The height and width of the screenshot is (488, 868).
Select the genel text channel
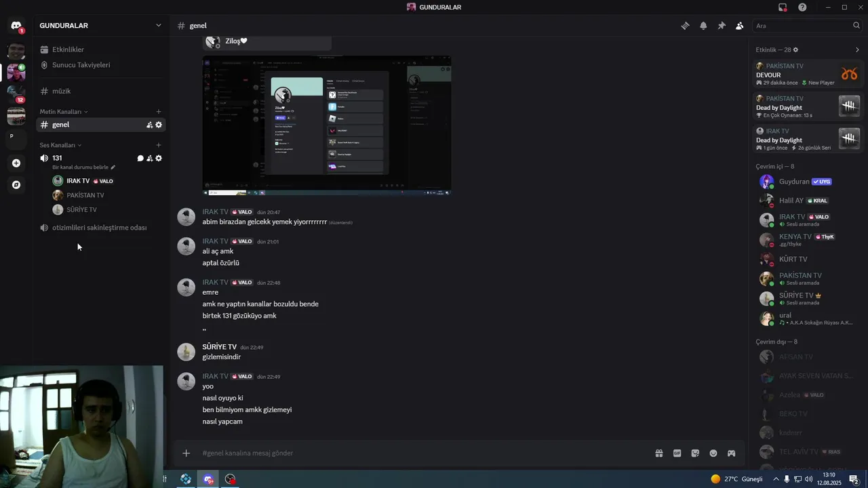click(100, 125)
